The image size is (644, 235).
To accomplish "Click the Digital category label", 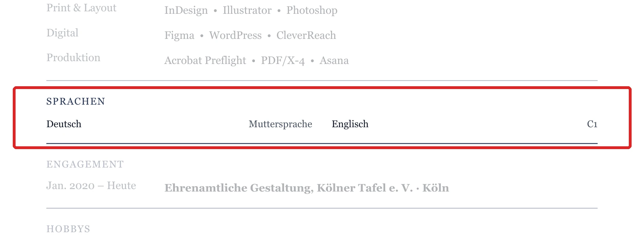I will pyautogui.click(x=62, y=33).
